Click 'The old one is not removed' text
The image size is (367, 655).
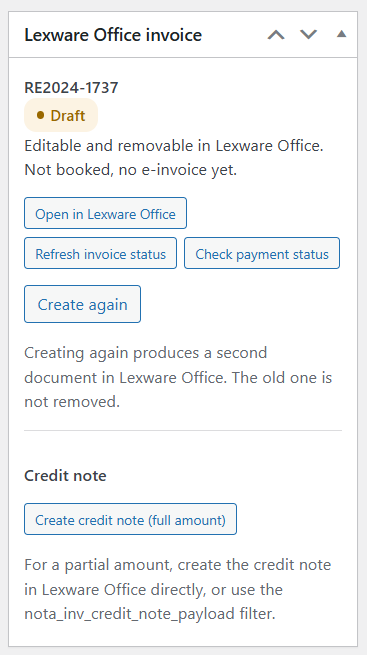coord(178,390)
